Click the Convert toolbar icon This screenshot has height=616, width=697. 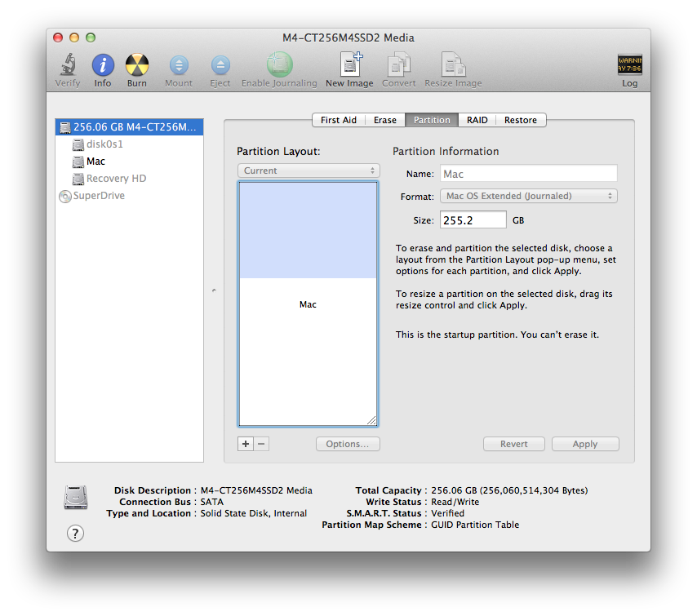click(399, 64)
